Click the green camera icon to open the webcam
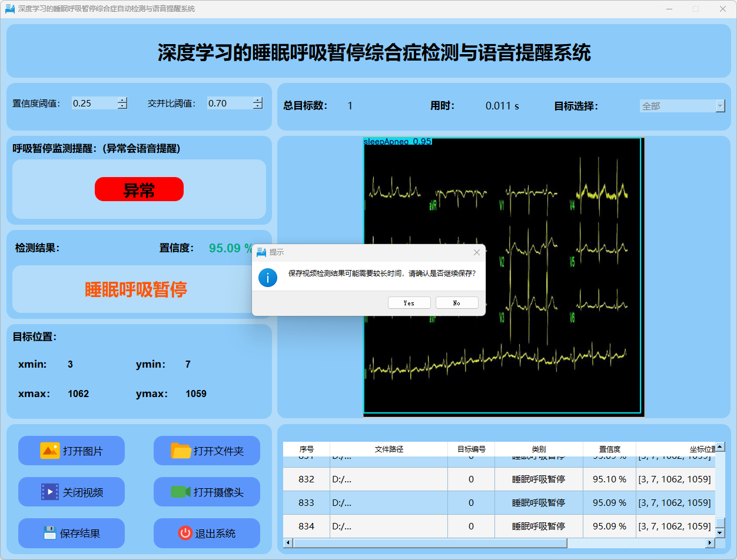The image size is (737, 560). 180,492
